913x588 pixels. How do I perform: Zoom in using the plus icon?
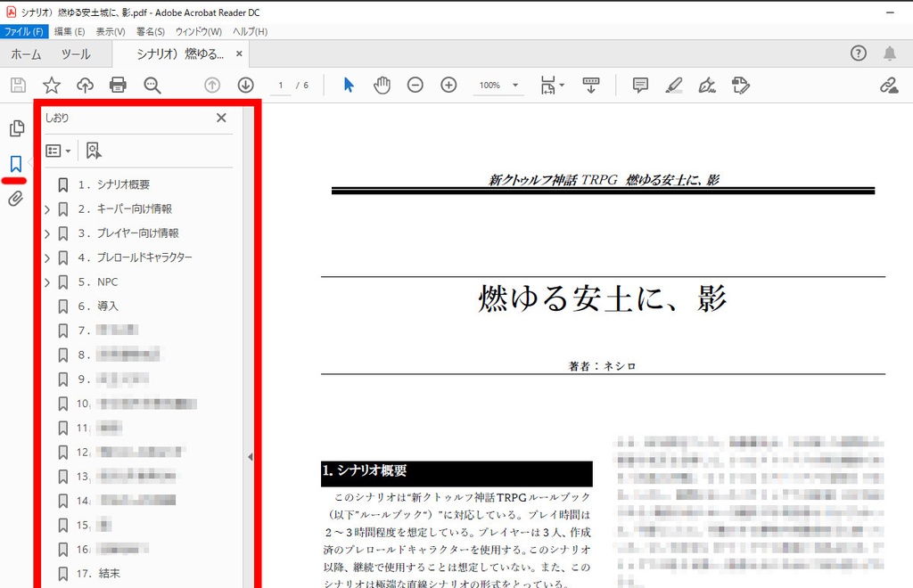[448, 85]
